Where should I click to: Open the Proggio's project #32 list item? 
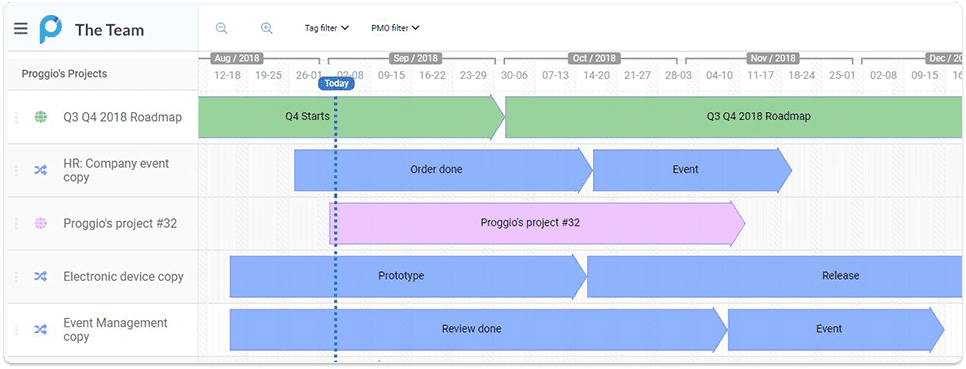click(103, 224)
